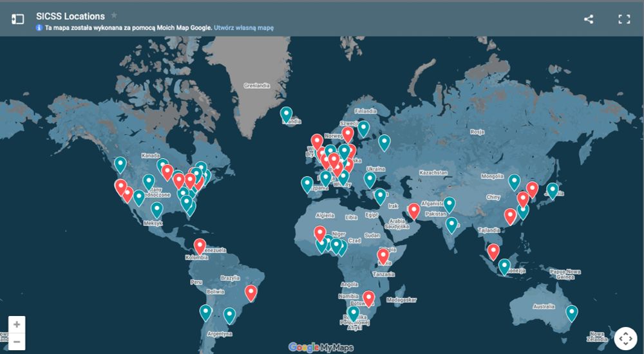Select the red pin north of Niger label
The image size is (644, 354).
point(320,234)
